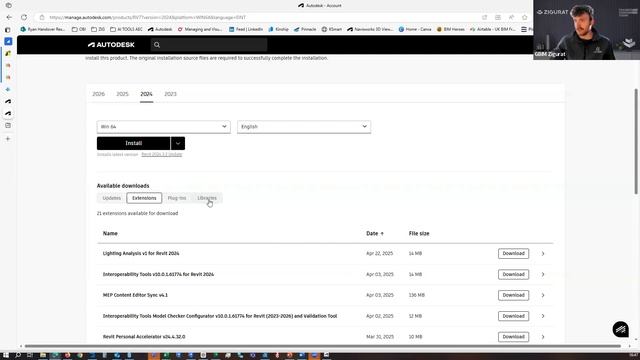Expand details chevron for Lighting Analysis row
The height and width of the screenshot is (360, 640).
(x=543, y=253)
